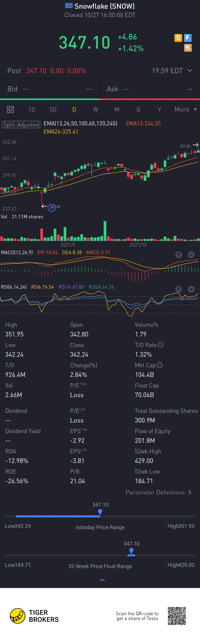The width and height of the screenshot is (200, 644).
Task: Tap the Bid quote panel
Action: pos(50,89)
